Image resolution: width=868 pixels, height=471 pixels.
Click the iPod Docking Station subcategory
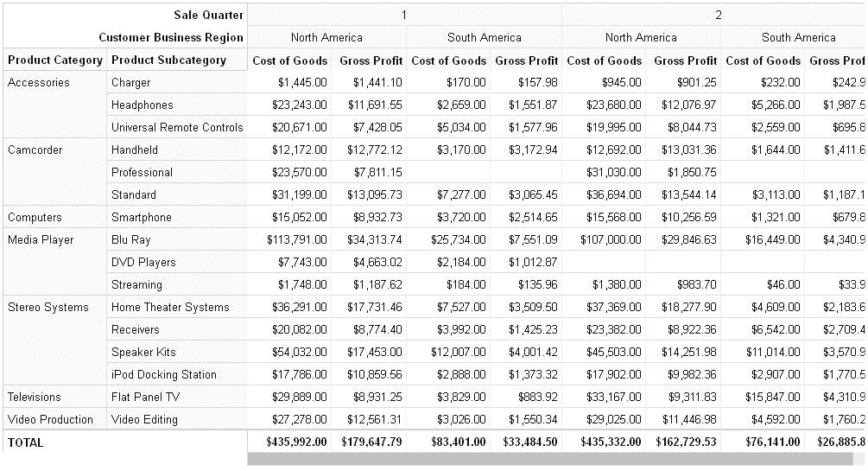pyautogui.click(x=176, y=374)
